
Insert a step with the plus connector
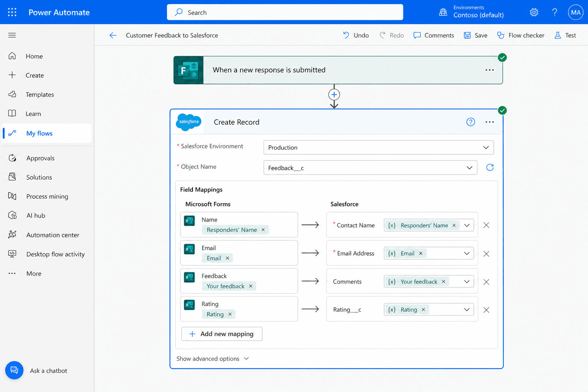[x=334, y=95]
